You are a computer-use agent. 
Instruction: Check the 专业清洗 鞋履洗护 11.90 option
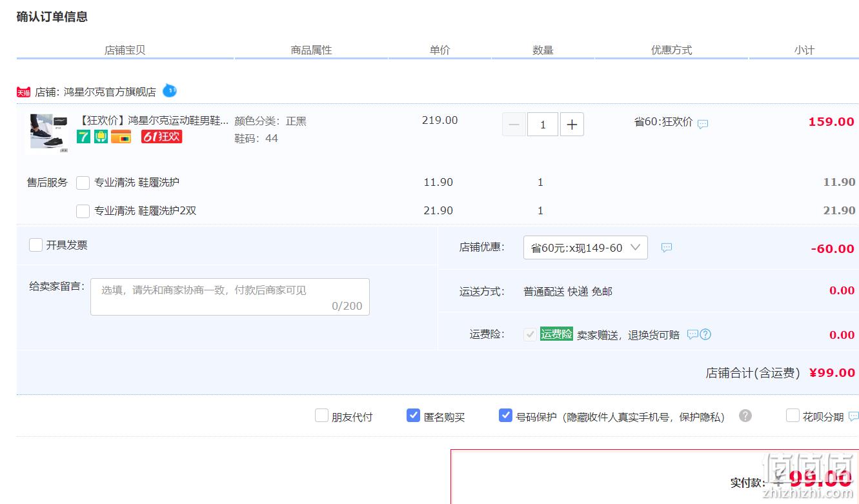83,183
